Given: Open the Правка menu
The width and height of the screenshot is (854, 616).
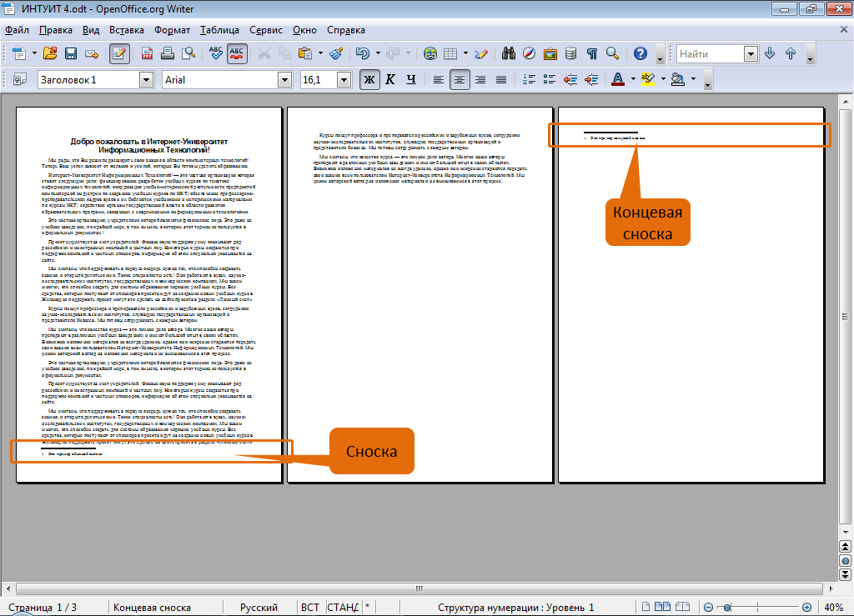Looking at the screenshot, I should click(x=56, y=30).
